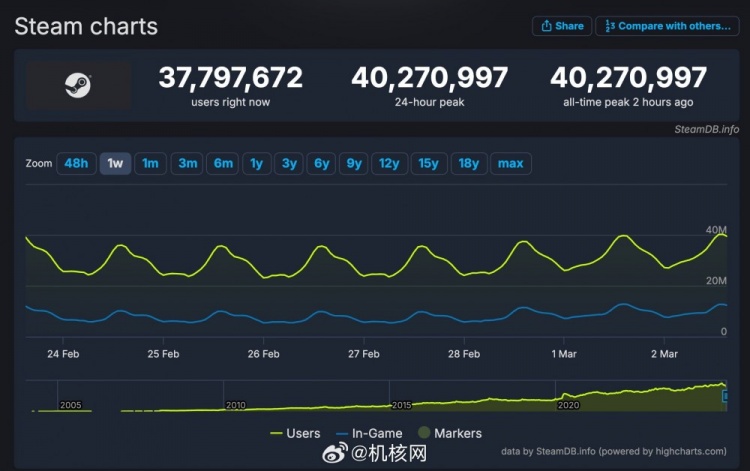Click 2010 on navigator timeline
This screenshot has width=750, height=471.
click(x=236, y=405)
